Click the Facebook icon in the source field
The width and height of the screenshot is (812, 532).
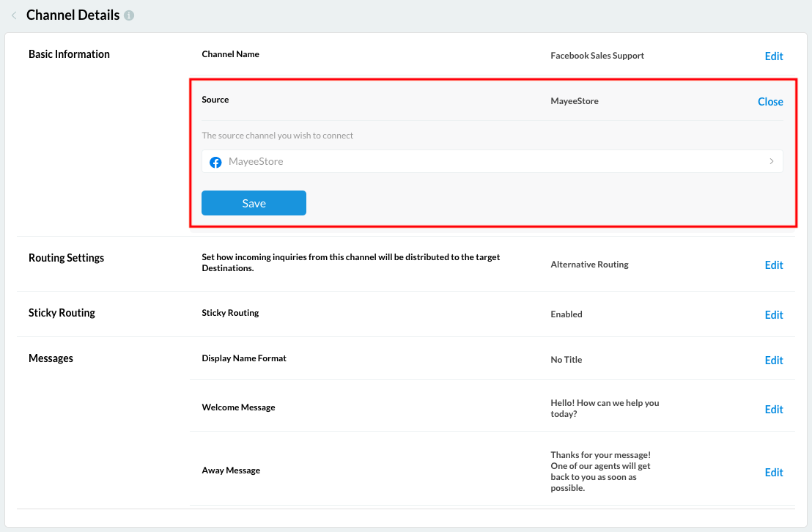click(x=215, y=162)
